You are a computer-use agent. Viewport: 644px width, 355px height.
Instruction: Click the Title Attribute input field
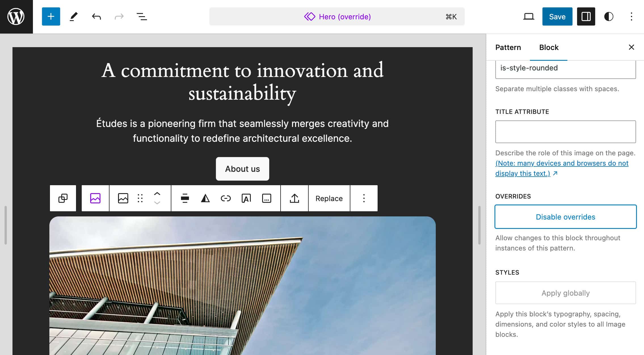tap(565, 131)
